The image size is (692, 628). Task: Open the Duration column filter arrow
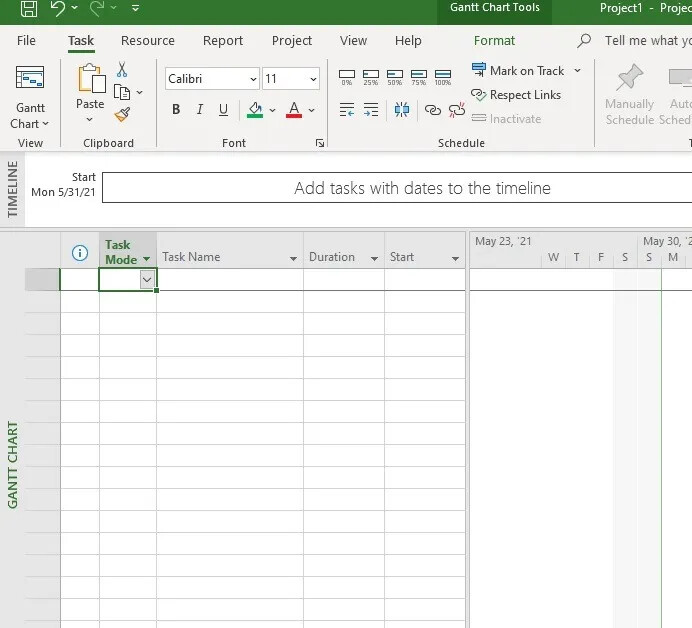coord(374,259)
